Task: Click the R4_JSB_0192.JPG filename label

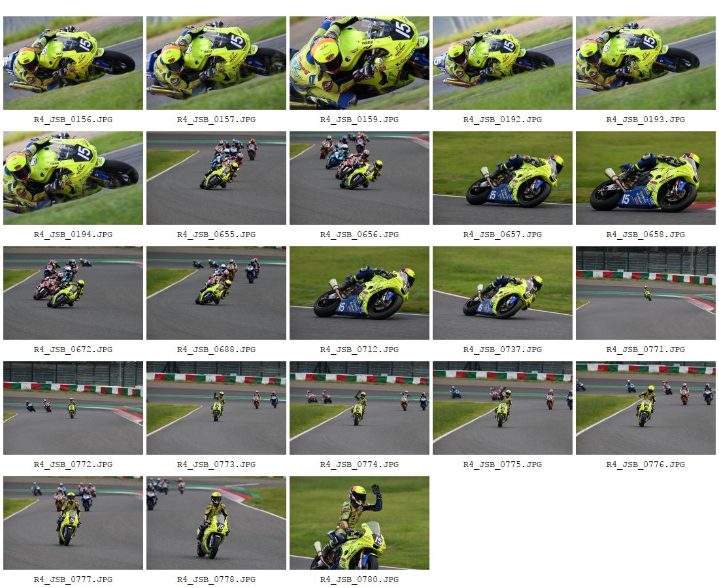Action: [503, 120]
